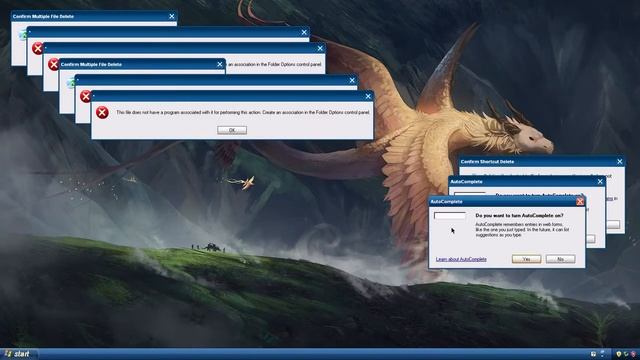This screenshot has height=360, width=640.
Task: Click the pink shield icon in system tray
Action: tap(633, 354)
